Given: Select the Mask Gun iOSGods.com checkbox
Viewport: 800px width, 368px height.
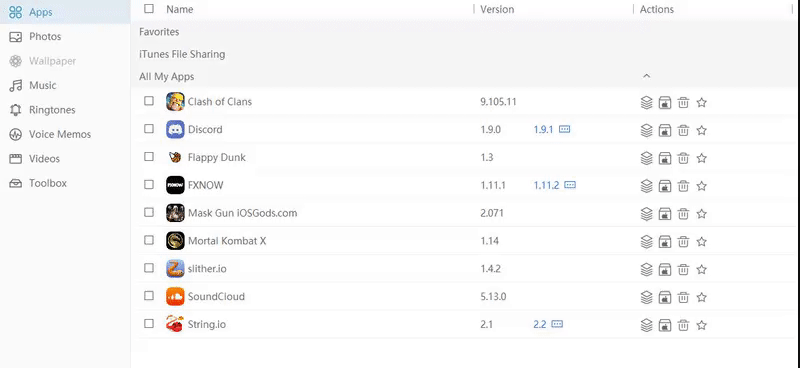Looking at the screenshot, I should [x=148, y=212].
